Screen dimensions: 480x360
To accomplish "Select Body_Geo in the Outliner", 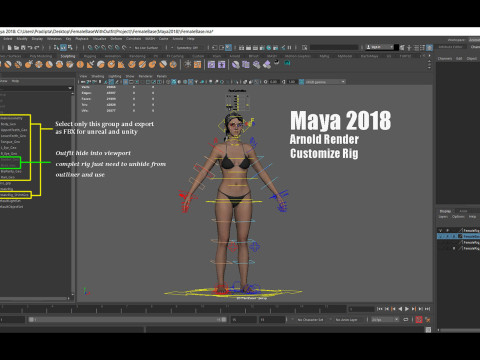I will [8, 124].
